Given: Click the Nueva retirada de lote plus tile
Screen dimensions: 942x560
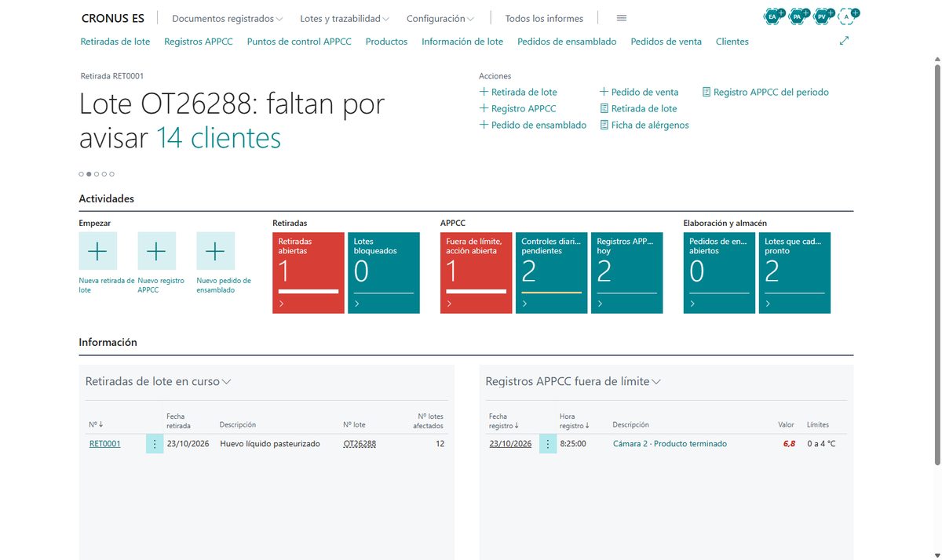Looking at the screenshot, I should [98, 251].
